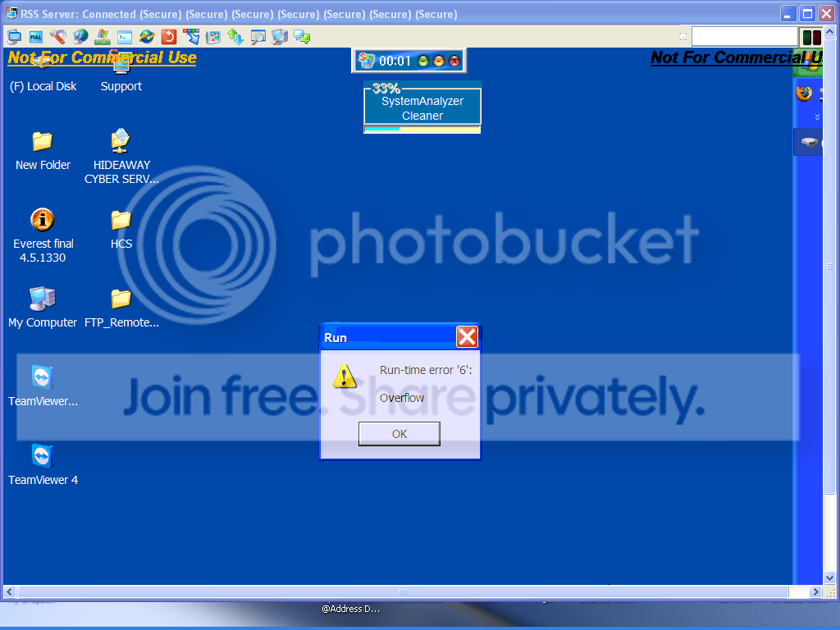Click the keyboard monitor toolbar icon

click(15, 37)
